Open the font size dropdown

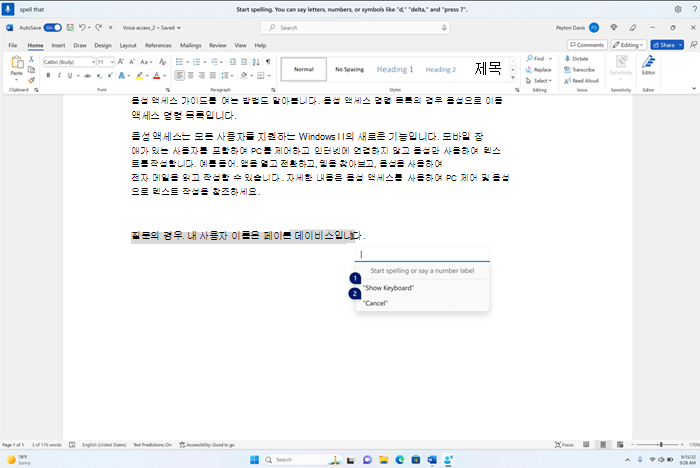[x=112, y=62]
